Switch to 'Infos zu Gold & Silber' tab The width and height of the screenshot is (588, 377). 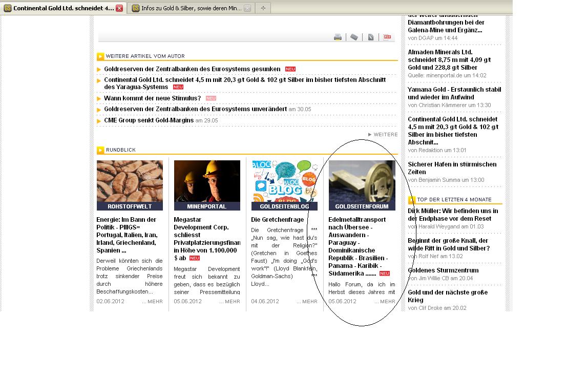coord(191,8)
